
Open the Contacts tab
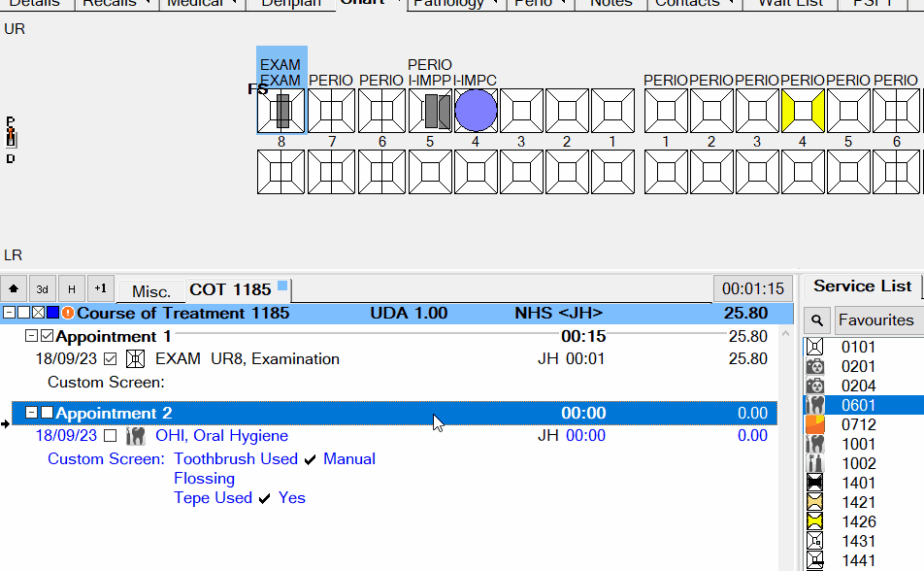[x=694, y=3]
